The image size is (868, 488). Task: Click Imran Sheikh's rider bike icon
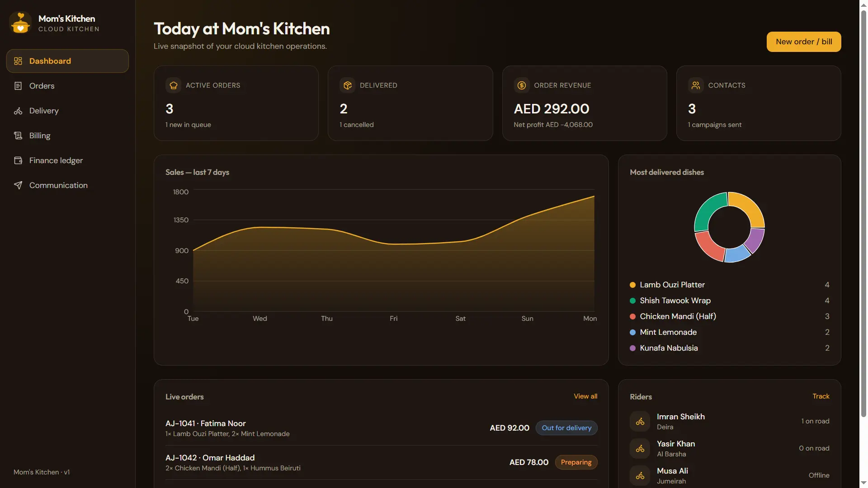tap(640, 421)
